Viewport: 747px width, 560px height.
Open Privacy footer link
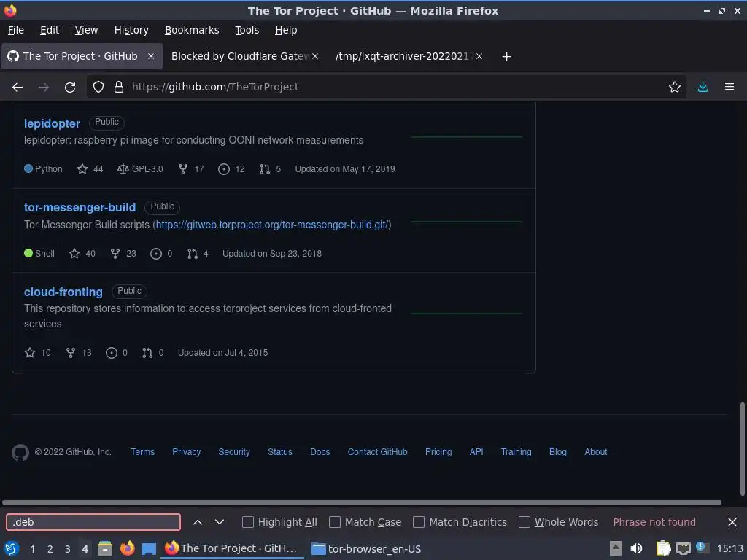(186, 452)
